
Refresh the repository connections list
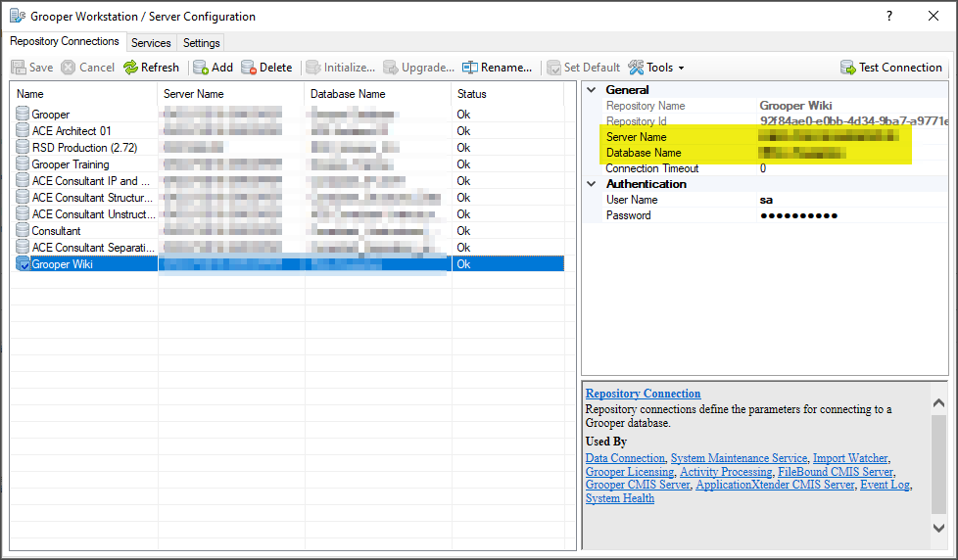(x=151, y=68)
